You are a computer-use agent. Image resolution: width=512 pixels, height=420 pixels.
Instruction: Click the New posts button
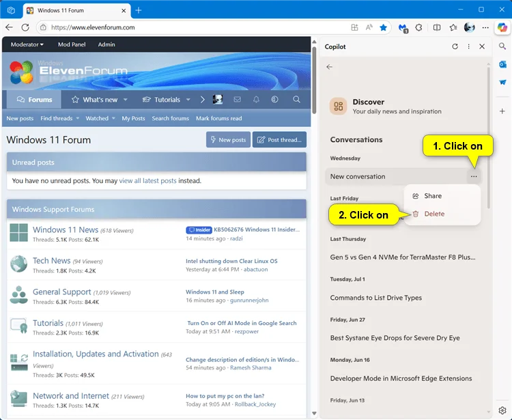[228, 140]
